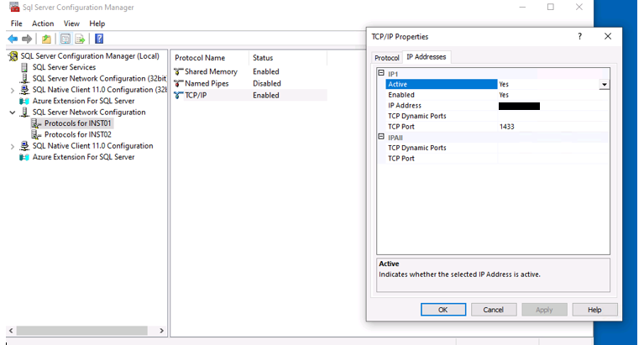Expand the bottom SQL Native Client 11.0 Configuration node
The image size is (644, 345).
tap(12, 146)
